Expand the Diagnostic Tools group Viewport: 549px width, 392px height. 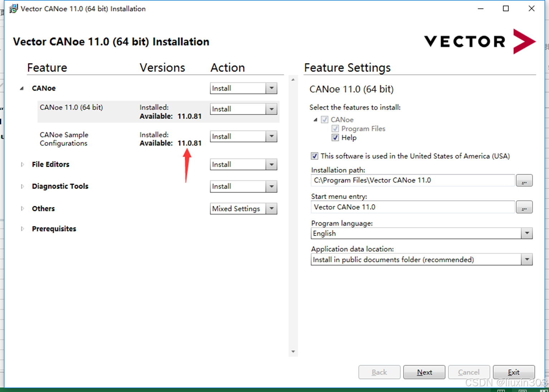[22, 186]
